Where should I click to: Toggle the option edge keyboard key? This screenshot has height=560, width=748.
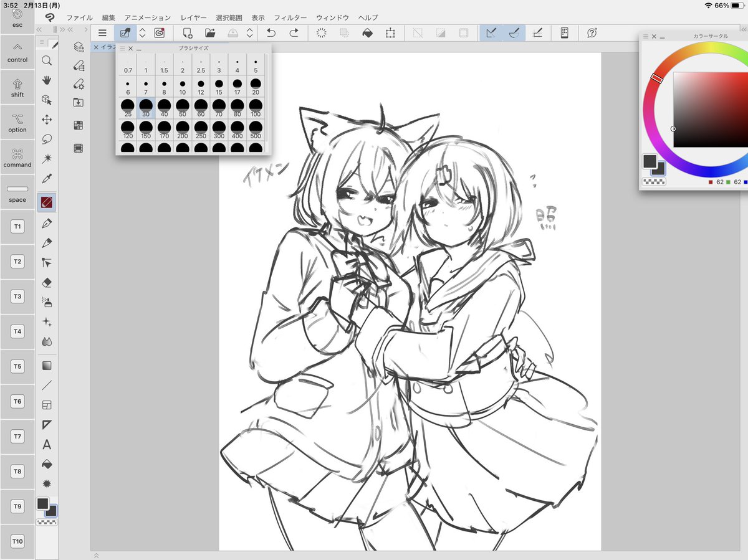[17, 123]
